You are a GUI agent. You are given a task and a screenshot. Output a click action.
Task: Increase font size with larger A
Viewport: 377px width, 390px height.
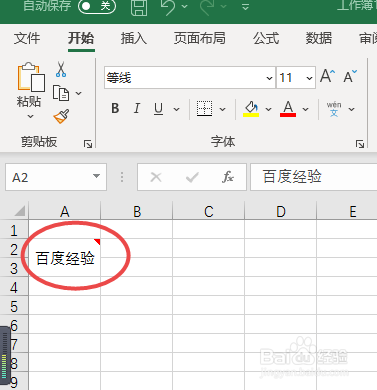pyautogui.click(x=328, y=76)
